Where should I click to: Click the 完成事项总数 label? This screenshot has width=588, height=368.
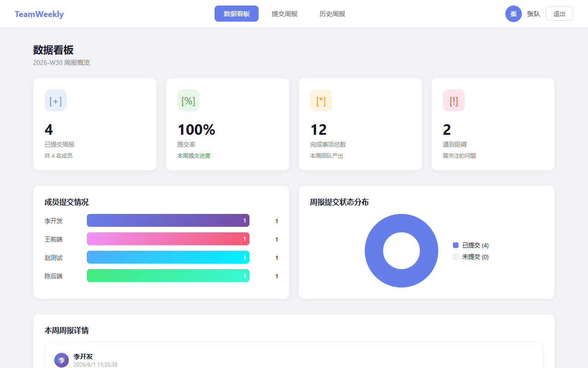coord(328,144)
